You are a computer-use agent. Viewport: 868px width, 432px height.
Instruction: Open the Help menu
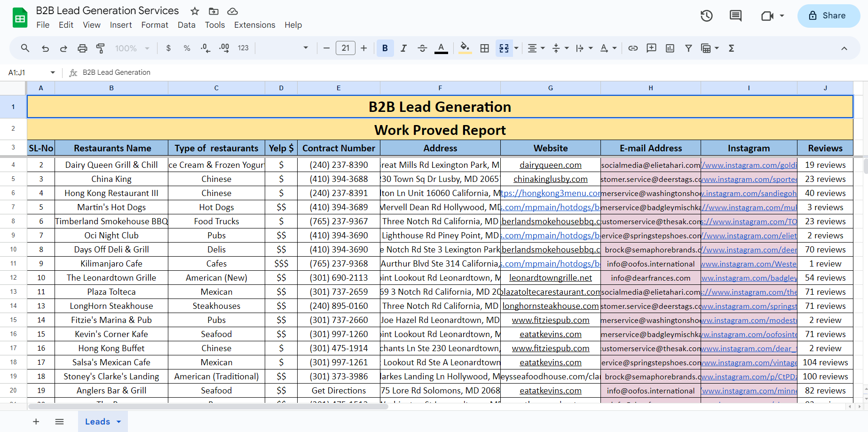point(293,25)
